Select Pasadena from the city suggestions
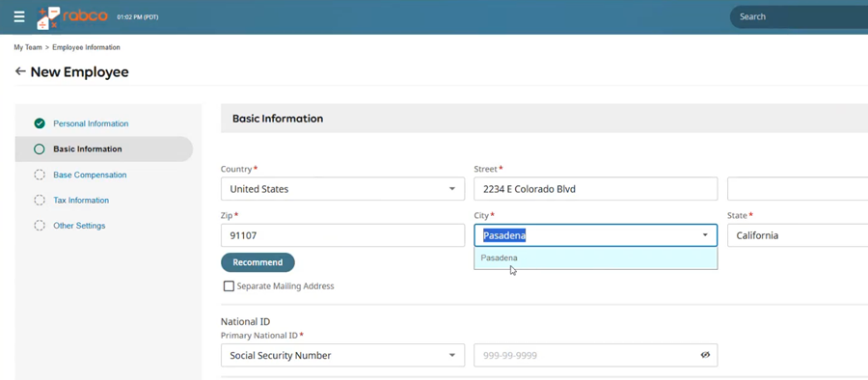 (596, 258)
